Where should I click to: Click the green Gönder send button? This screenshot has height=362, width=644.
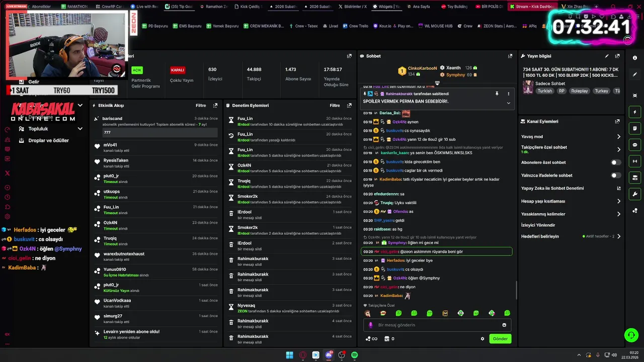[x=500, y=339]
